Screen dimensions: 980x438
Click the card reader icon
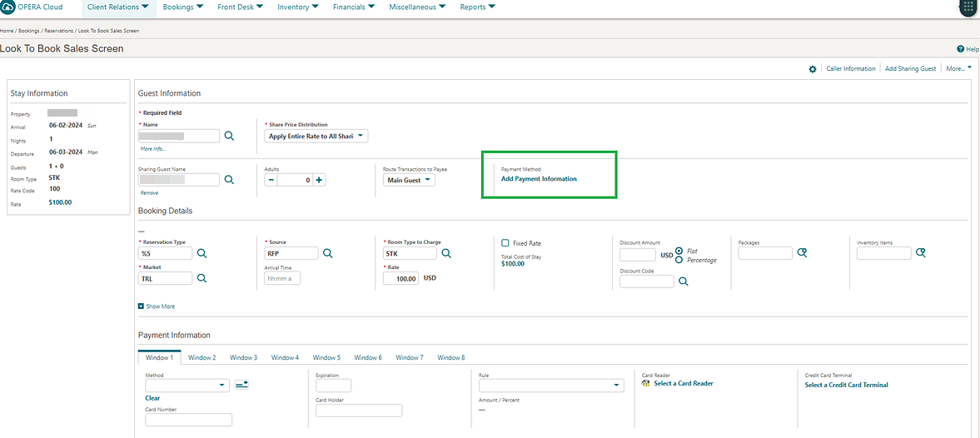pos(646,384)
